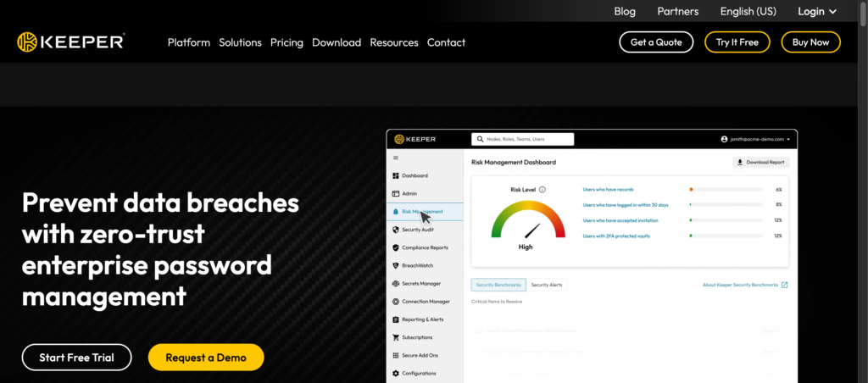Click the Subscriptions cart icon

click(395, 337)
